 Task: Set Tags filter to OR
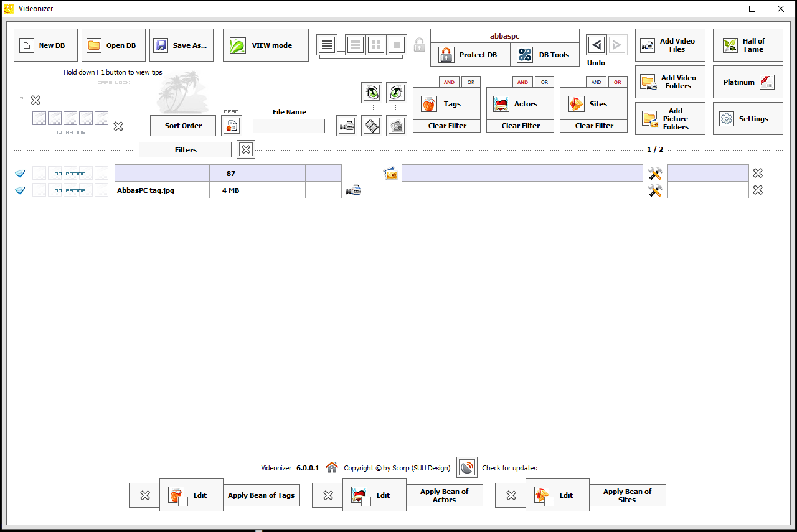[x=471, y=82]
